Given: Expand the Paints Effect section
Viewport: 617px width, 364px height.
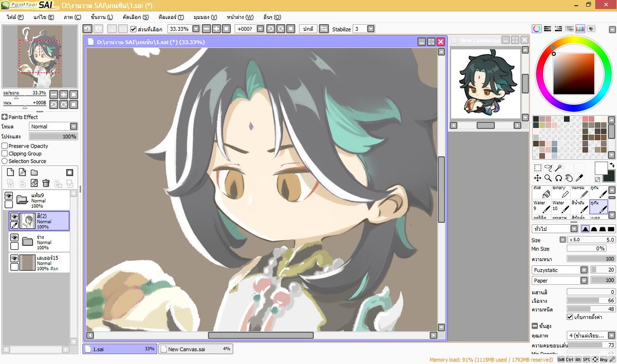Looking at the screenshot, I should coord(5,117).
